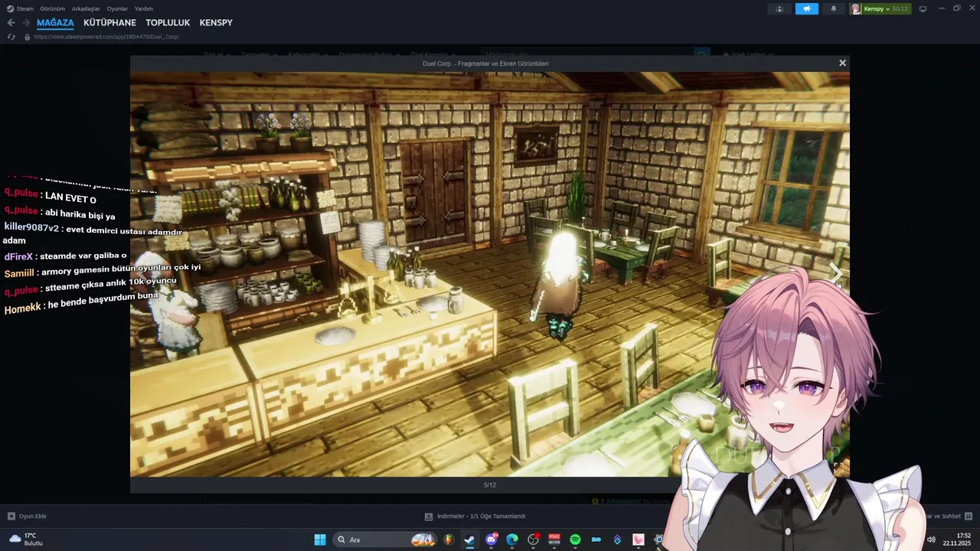Open the Görünüm menu
Viewport: 980px width, 551px height.
(x=53, y=8)
